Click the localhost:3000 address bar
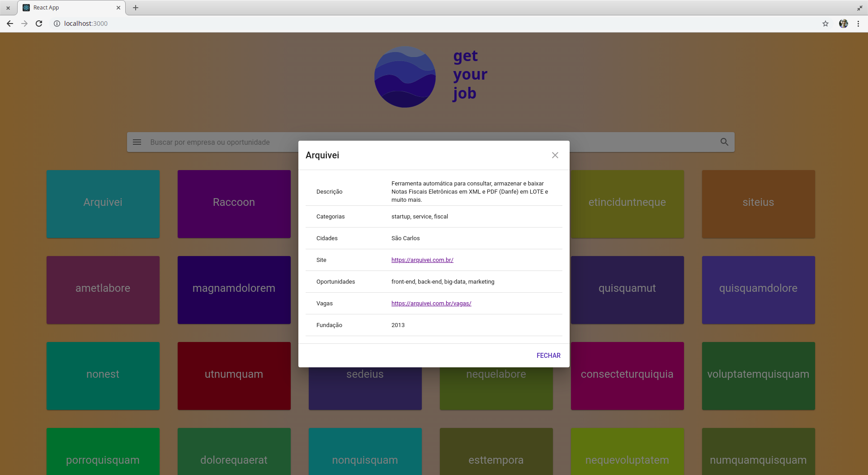 pyautogui.click(x=434, y=24)
